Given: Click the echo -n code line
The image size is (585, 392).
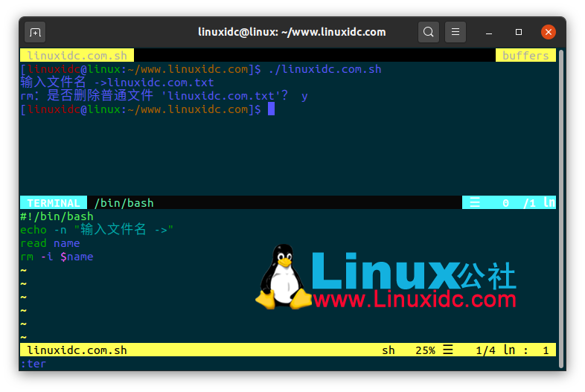Looking at the screenshot, I should [97, 230].
